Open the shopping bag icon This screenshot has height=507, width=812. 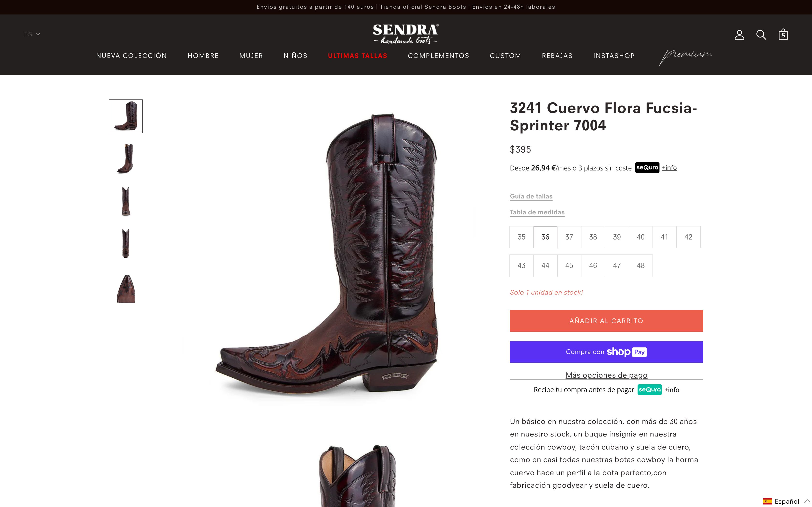point(783,34)
